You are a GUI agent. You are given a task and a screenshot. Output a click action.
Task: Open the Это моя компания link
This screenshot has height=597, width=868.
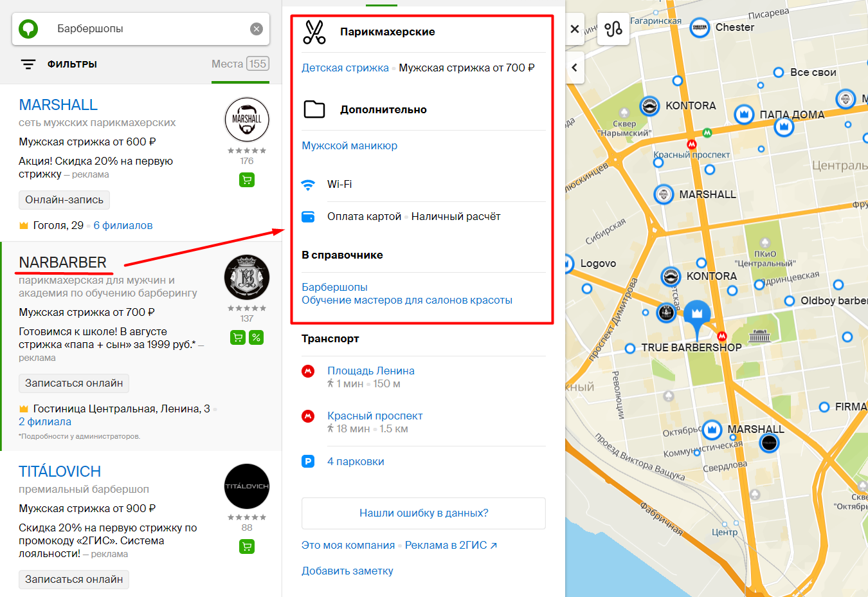(x=348, y=545)
